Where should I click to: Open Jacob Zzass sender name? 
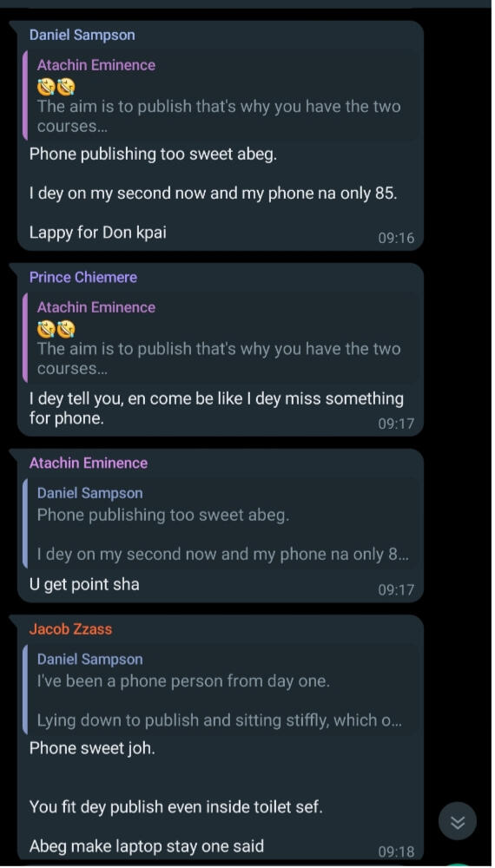[71, 628]
